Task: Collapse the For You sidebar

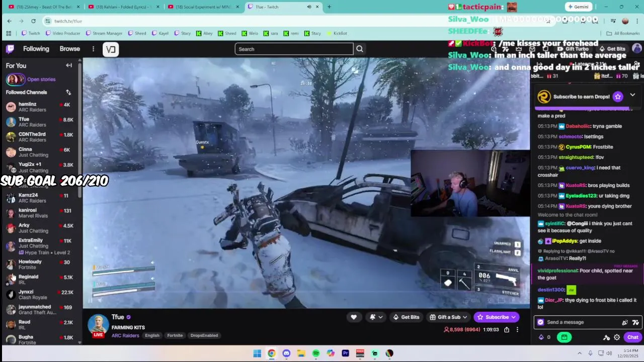Action: point(69,65)
